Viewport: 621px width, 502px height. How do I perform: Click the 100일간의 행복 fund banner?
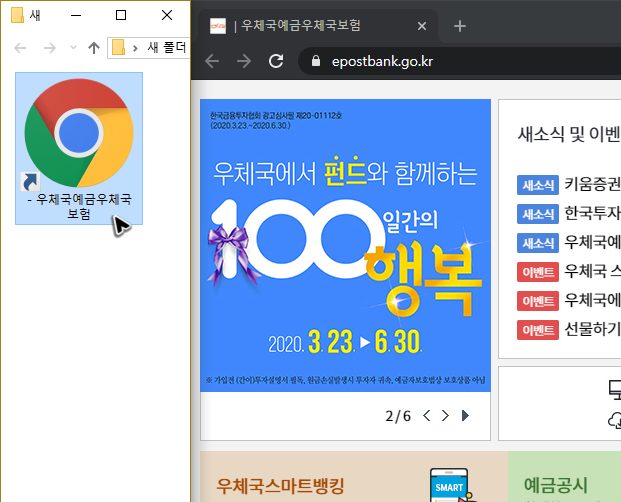(345, 245)
